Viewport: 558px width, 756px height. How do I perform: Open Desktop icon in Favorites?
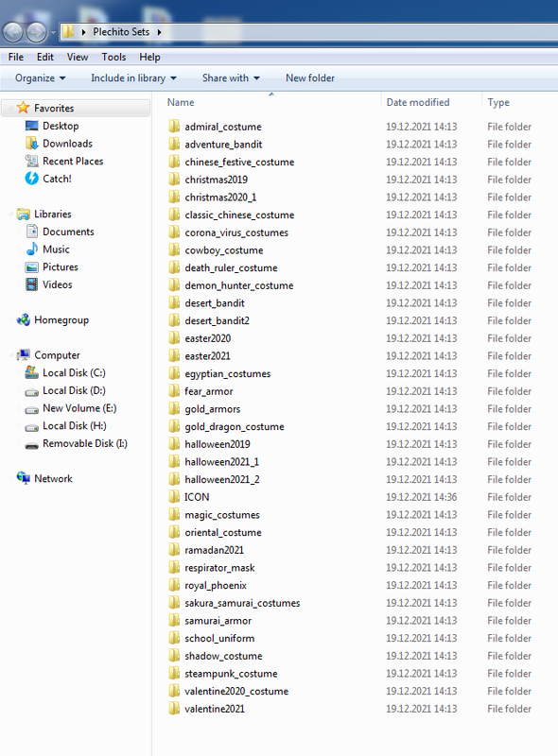coord(32,126)
